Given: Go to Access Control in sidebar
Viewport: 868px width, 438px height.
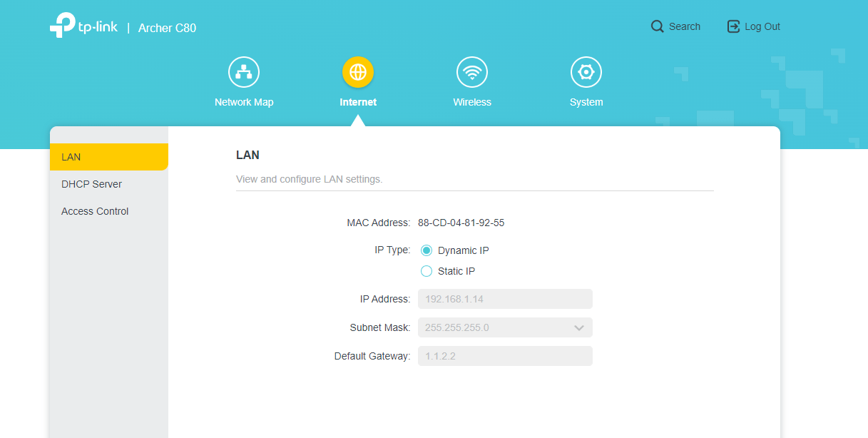Looking at the screenshot, I should [x=95, y=211].
